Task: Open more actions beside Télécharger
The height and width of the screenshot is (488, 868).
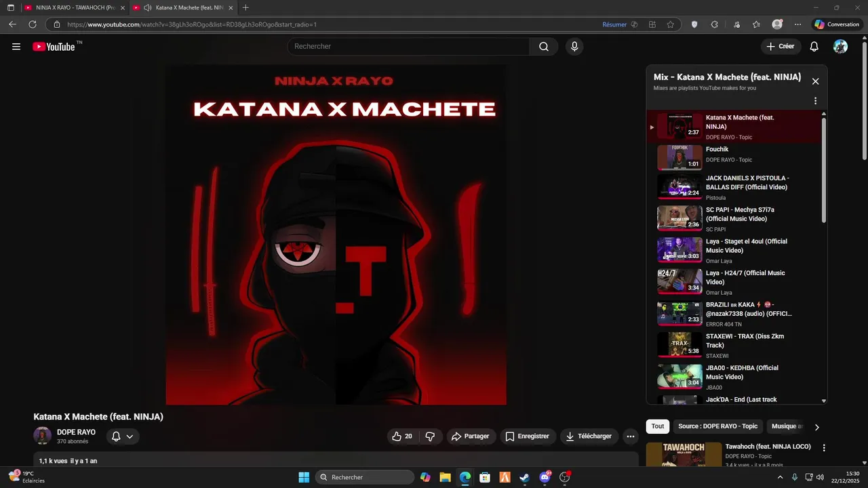Action: (x=631, y=436)
